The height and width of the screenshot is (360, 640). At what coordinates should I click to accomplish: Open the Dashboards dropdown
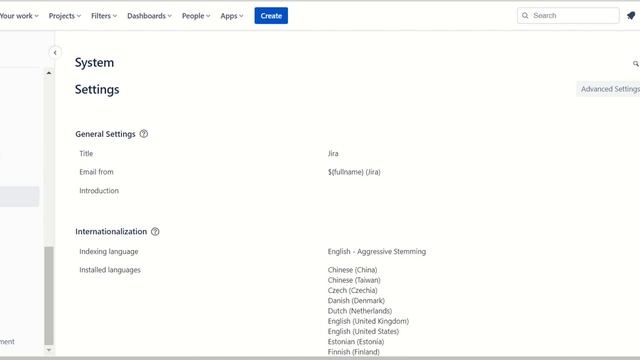pos(149,16)
